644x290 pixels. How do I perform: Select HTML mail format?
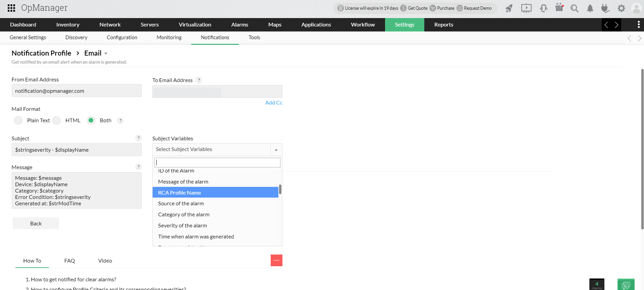tap(57, 121)
